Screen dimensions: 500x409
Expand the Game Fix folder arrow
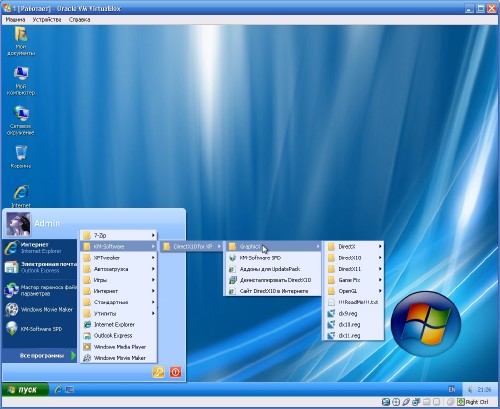click(380, 280)
